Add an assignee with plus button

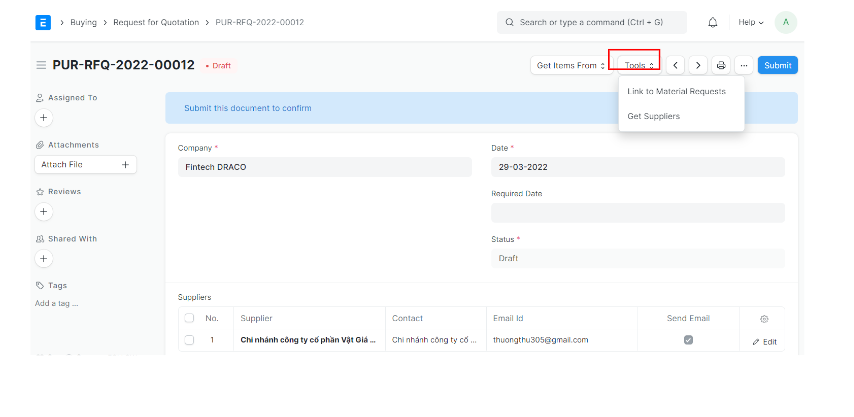[43, 118]
